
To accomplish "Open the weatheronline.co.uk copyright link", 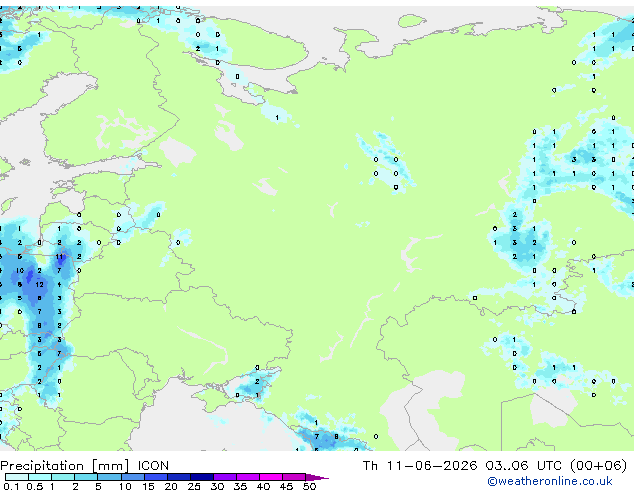I will pyautogui.click(x=550, y=481).
